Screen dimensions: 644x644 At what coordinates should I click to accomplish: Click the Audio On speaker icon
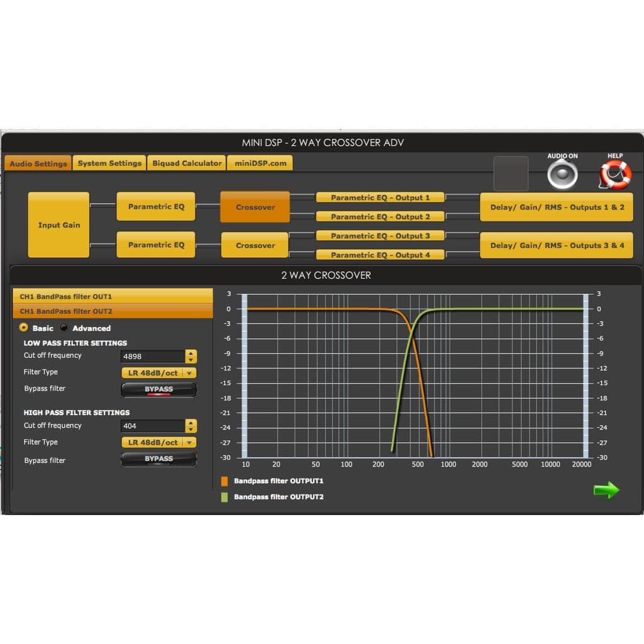562,174
